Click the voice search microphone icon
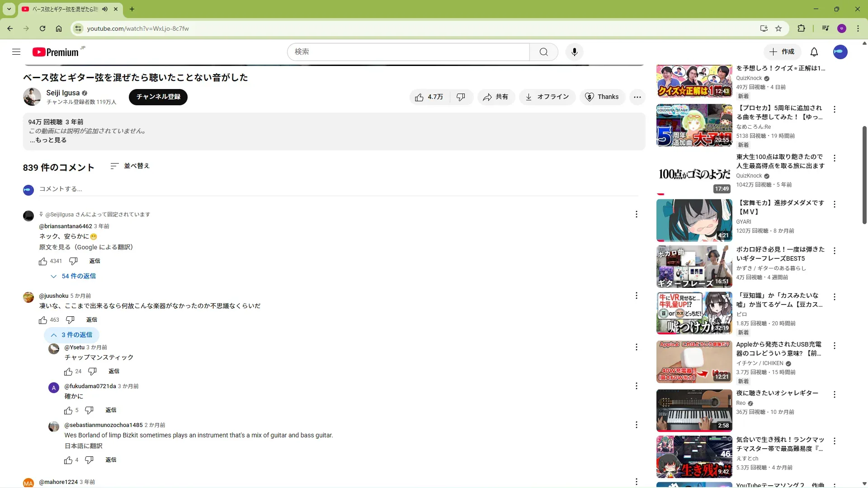 [574, 52]
